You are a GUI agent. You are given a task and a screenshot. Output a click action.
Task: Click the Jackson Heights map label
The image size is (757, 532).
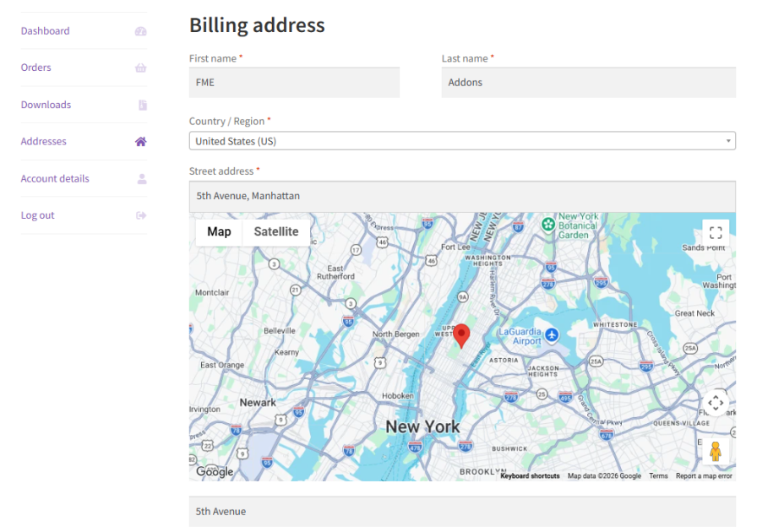[x=543, y=372]
